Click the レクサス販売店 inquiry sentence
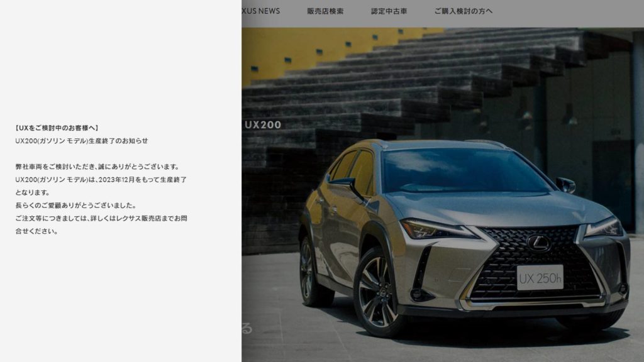 [x=101, y=224]
